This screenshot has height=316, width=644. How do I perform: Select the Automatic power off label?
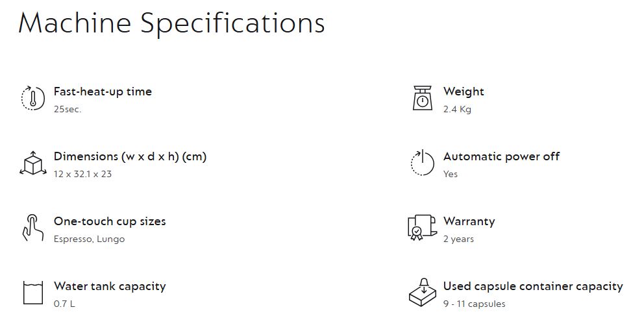point(501,156)
